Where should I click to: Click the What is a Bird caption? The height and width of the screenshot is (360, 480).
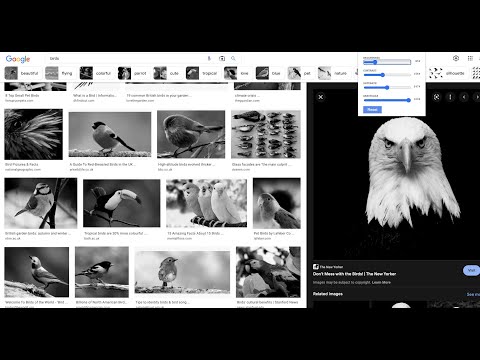pos(95,95)
